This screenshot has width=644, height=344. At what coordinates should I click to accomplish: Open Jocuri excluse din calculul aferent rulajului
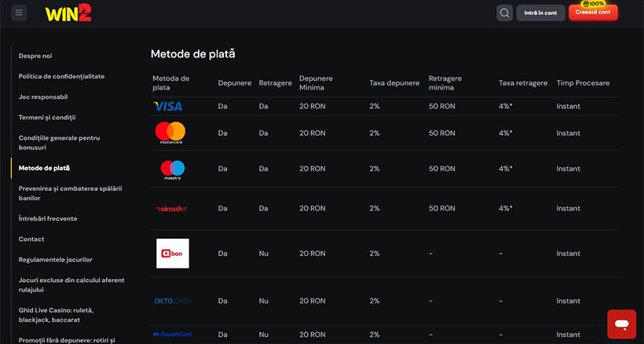pos(71,285)
